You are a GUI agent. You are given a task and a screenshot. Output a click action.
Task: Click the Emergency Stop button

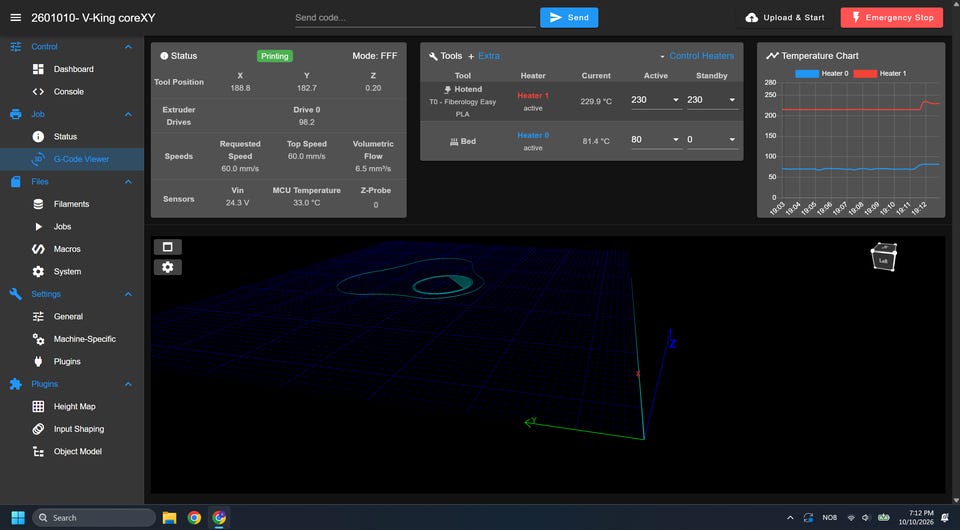(x=892, y=18)
